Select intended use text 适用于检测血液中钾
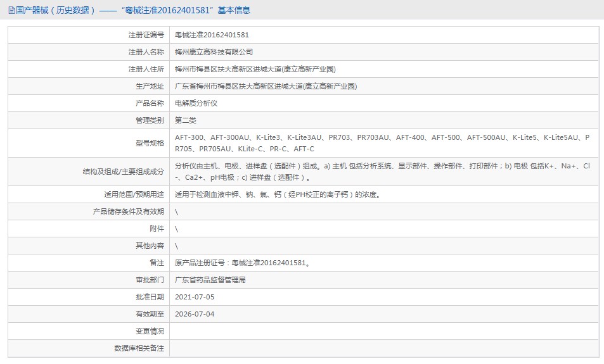 tap(278, 195)
